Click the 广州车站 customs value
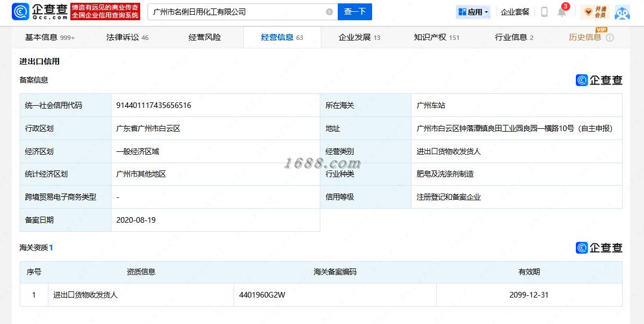Image resolution: width=644 pixels, height=324 pixels. pyautogui.click(x=431, y=105)
